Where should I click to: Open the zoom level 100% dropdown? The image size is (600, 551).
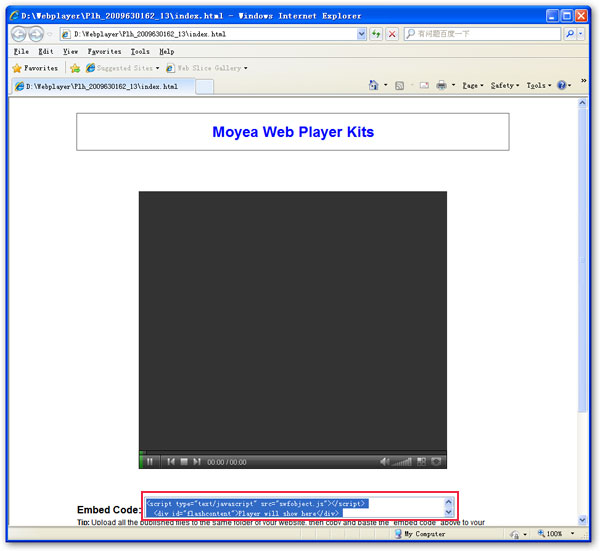572,533
